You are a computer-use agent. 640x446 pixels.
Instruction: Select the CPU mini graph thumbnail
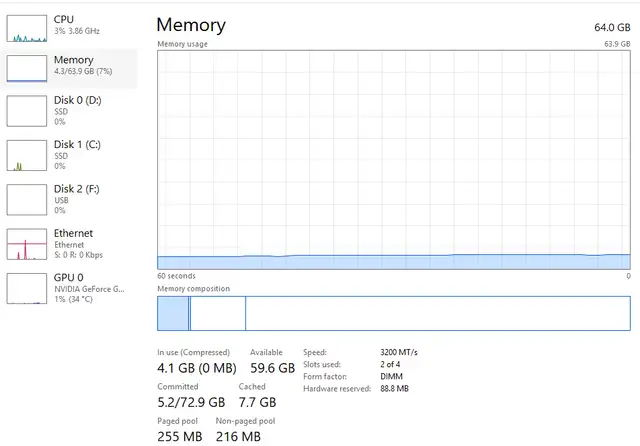(27, 29)
